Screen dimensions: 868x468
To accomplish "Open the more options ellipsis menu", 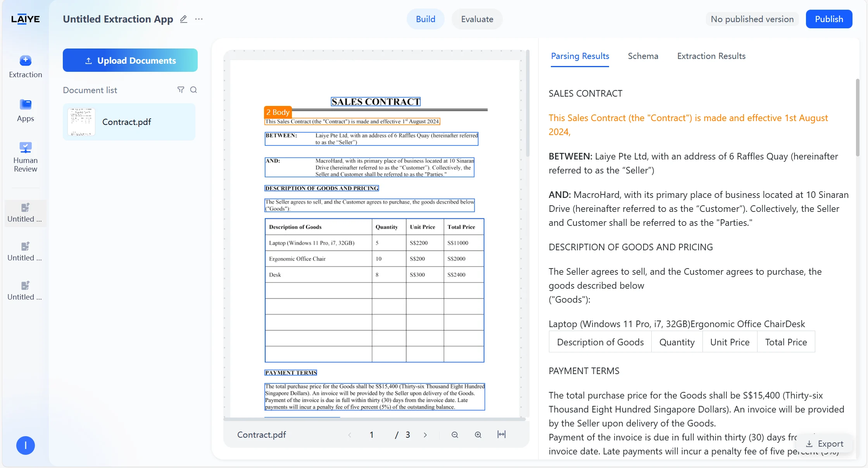I will [x=199, y=19].
